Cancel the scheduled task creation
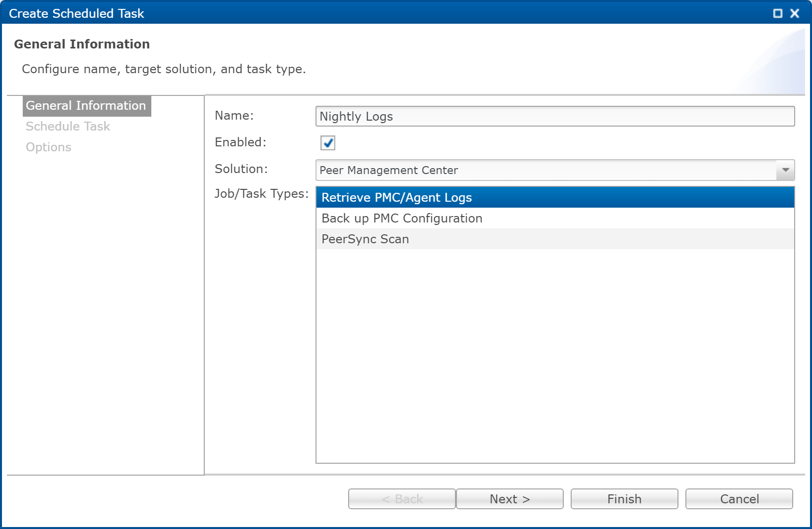This screenshot has height=529, width=812. pos(738,498)
